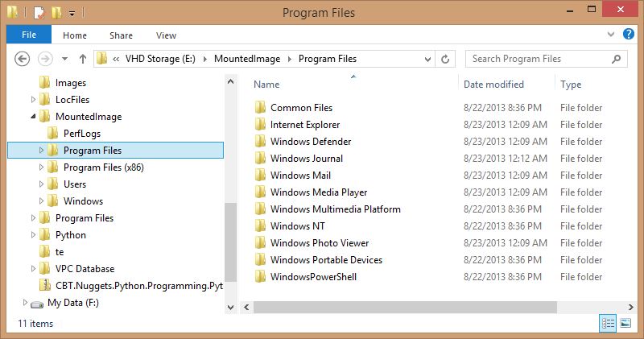Open the File menu tab
The image size is (644, 339).
click(x=29, y=35)
